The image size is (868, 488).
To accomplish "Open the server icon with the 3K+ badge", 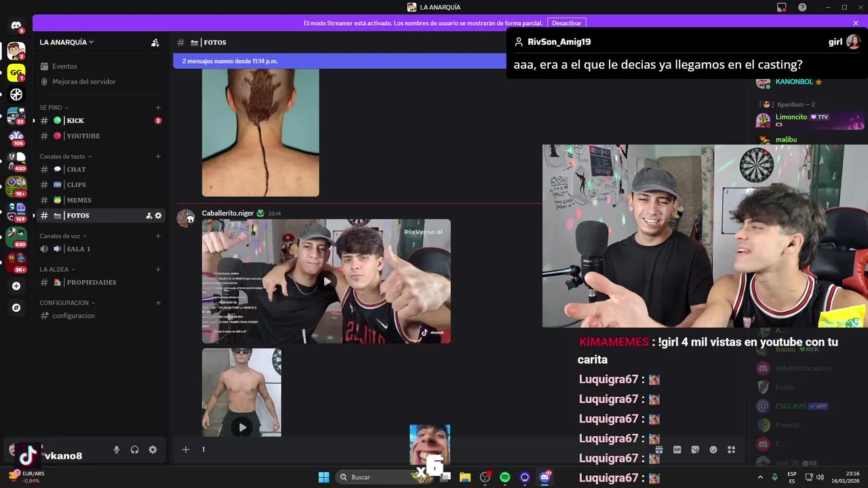I will coord(16,260).
